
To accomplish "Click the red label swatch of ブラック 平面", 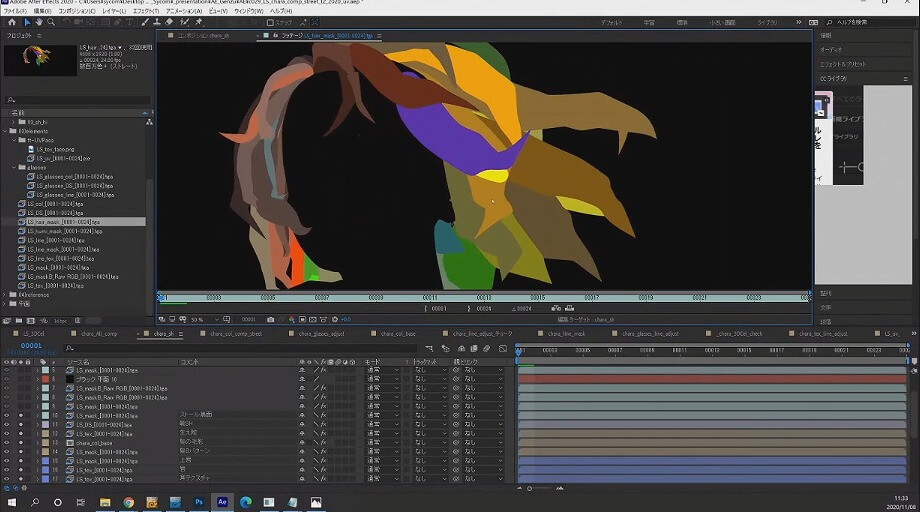I will 45,379.
